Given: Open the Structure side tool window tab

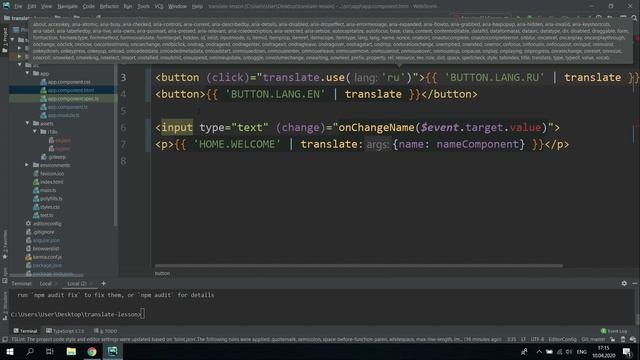Looking at the screenshot, I should click(5, 305).
